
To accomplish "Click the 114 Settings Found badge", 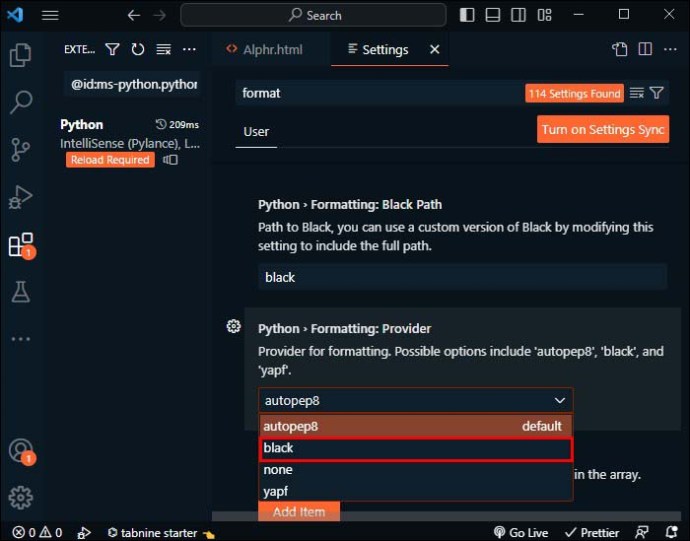I will (574, 93).
